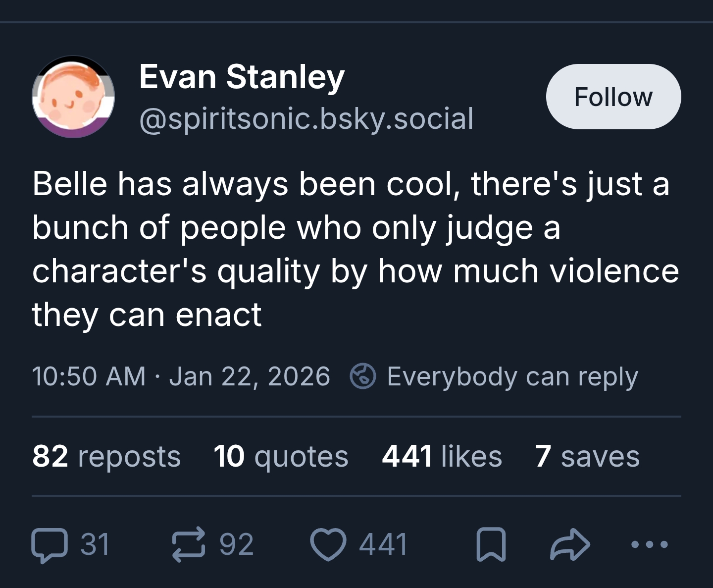Click the globe icon beside reply settings

(x=363, y=376)
